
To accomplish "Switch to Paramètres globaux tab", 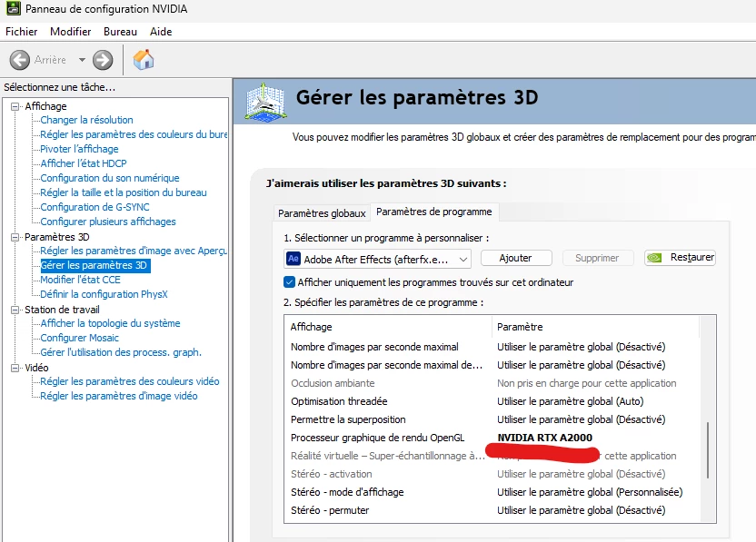I will click(x=322, y=213).
